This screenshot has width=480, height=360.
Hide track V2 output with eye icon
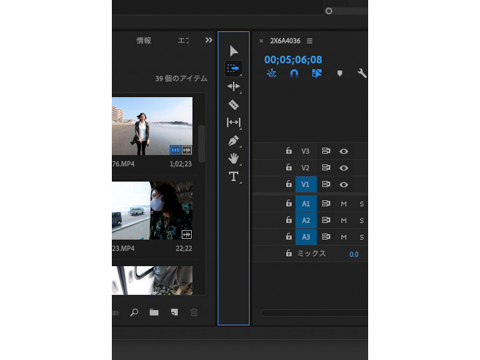(344, 168)
